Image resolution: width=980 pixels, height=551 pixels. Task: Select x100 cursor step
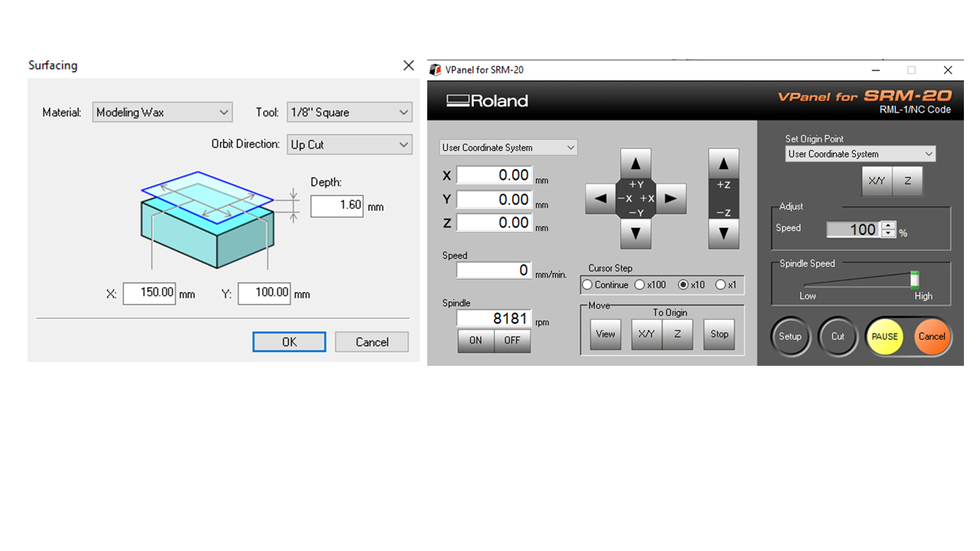[x=651, y=285]
